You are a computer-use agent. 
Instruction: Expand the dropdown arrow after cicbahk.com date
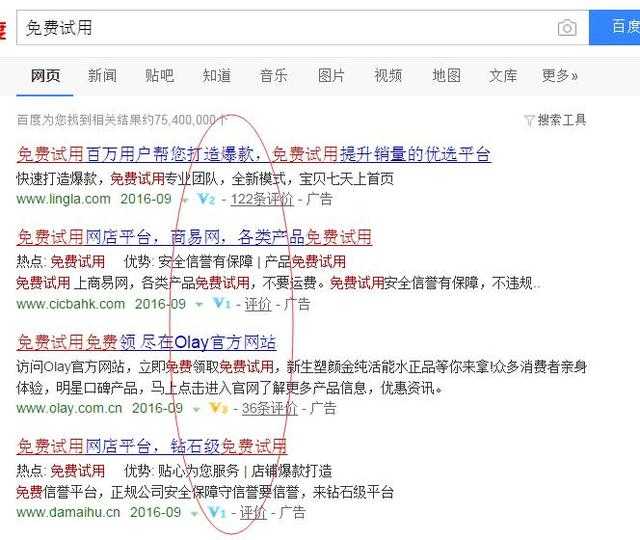(200, 304)
